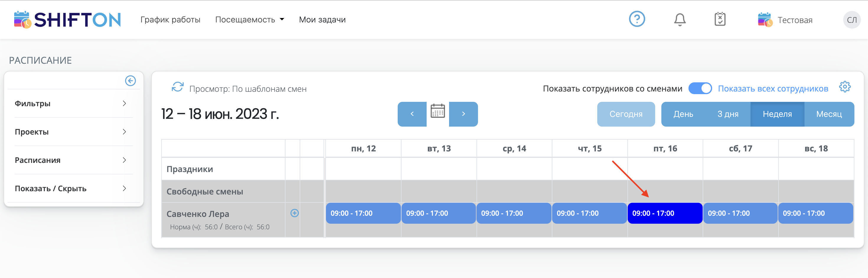Screen dimensions: 868x278
Task: Open the date picker calendar icon
Action: click(x=438, y=111)
